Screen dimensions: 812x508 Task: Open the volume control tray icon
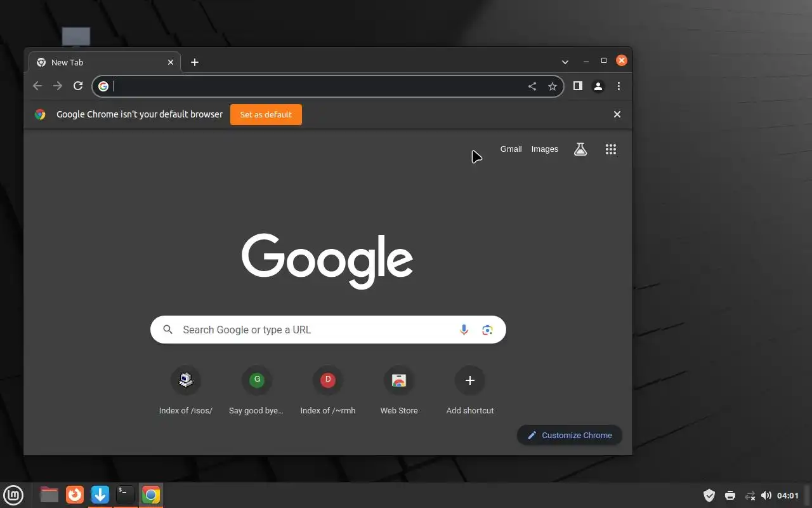click(x=766, y=495)
